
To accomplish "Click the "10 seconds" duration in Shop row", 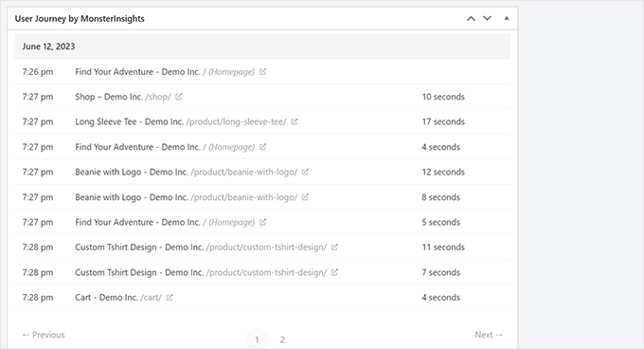I will coord(443,97).
